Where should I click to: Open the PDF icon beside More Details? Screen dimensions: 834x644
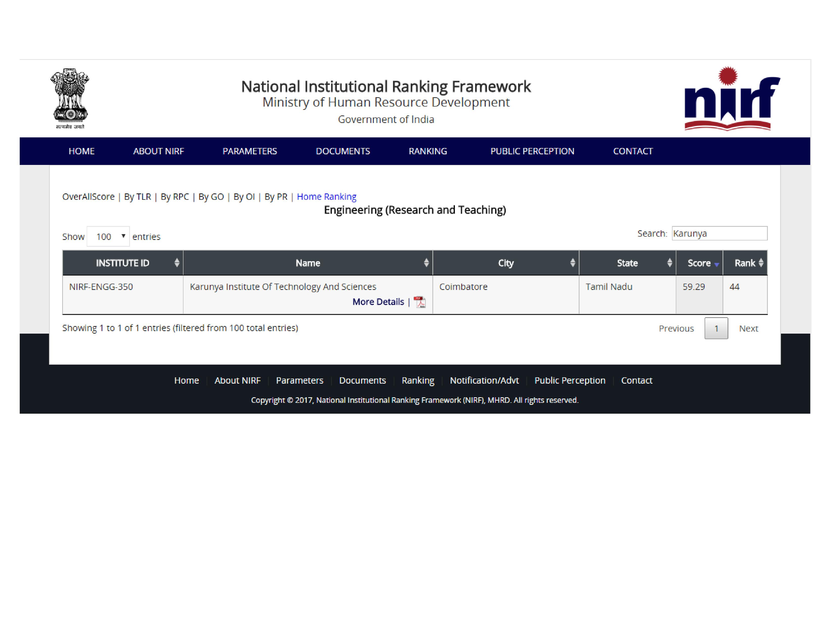420,302
